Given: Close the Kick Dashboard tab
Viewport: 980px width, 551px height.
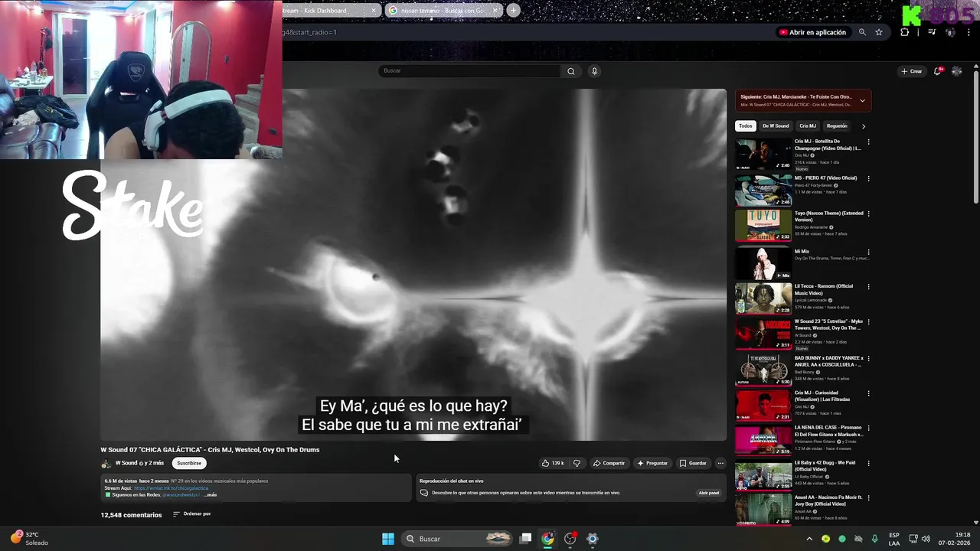Looking at the screenshot, I should [374, 11].
